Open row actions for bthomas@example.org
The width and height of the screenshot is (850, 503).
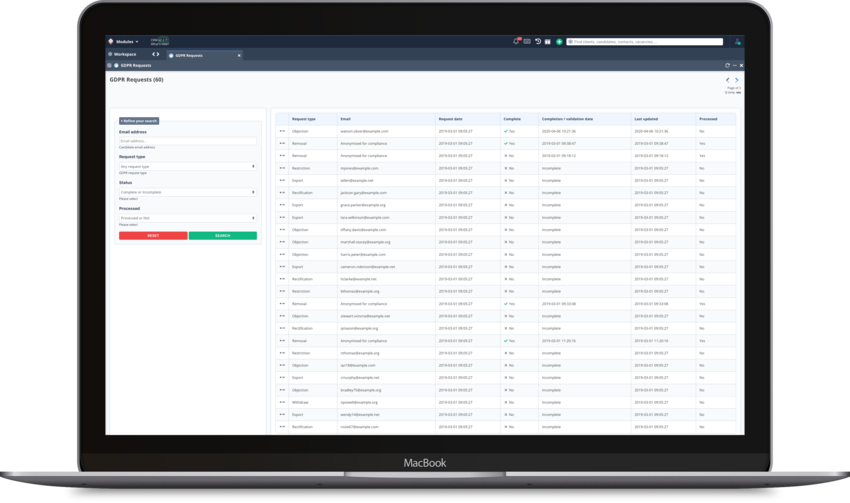coord(282,291)
